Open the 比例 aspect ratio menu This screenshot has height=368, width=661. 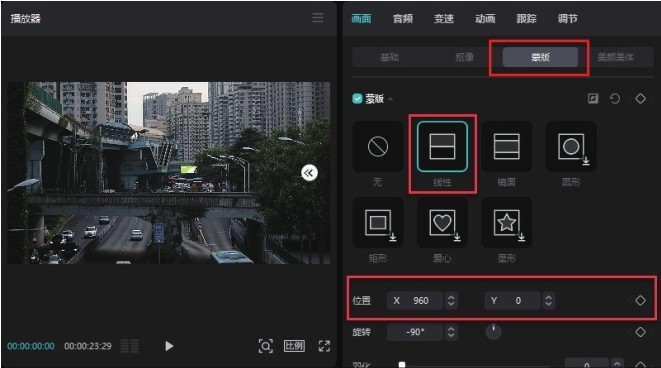pos(294,346)
